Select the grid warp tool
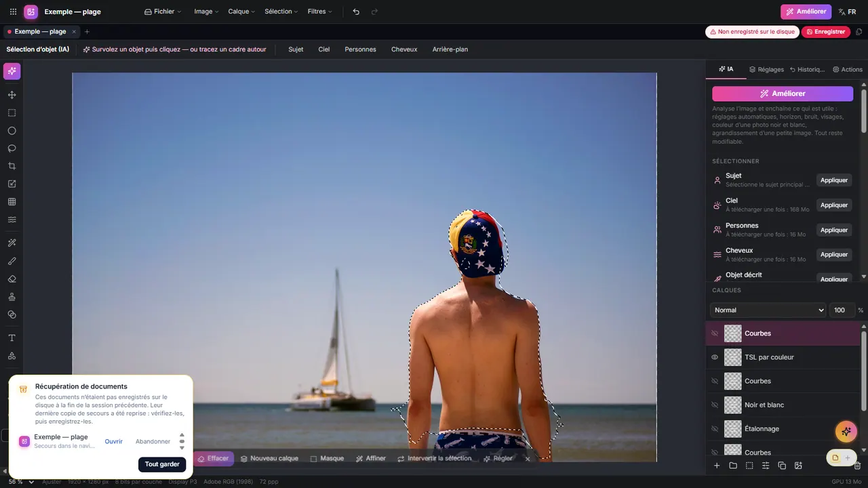This screenshot has width=868, height=488. 12,202
